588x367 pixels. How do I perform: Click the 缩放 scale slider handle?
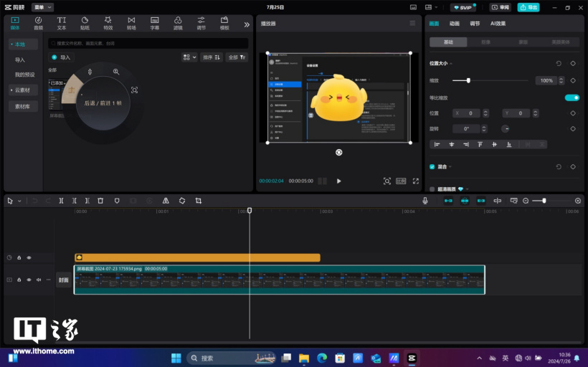click(468, 80)
